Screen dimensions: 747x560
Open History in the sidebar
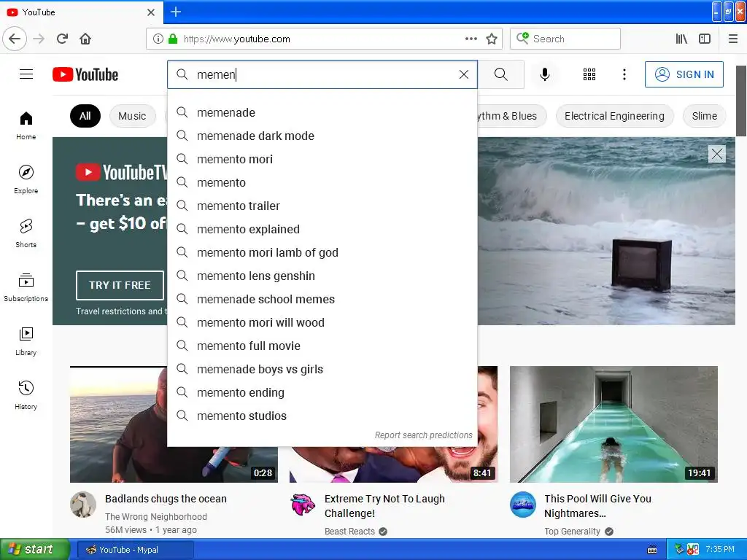point(26,395)
